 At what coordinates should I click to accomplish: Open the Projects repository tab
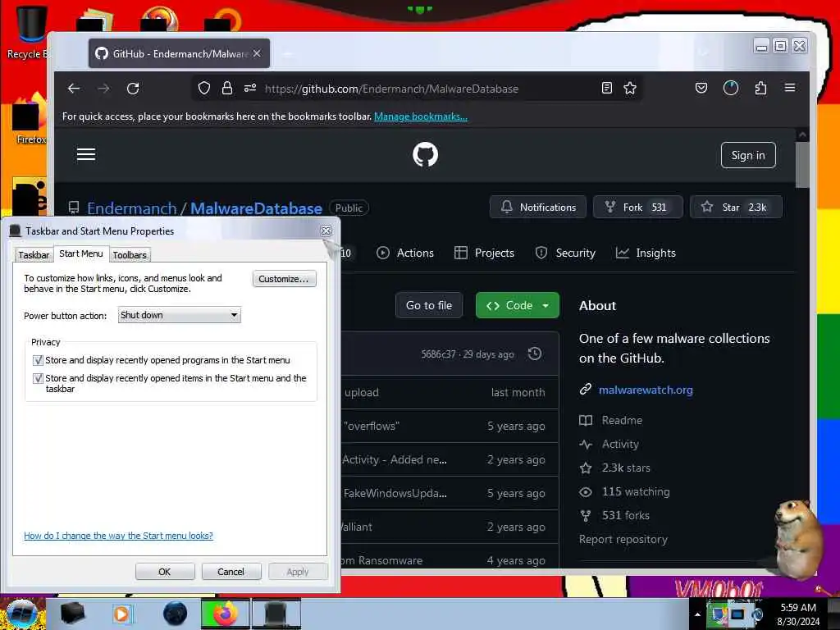[484, 253]
